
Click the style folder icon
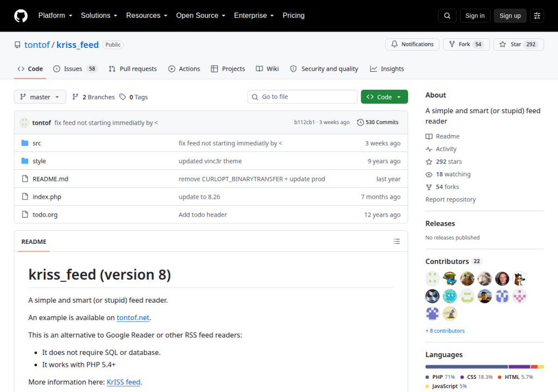[25, 161]
